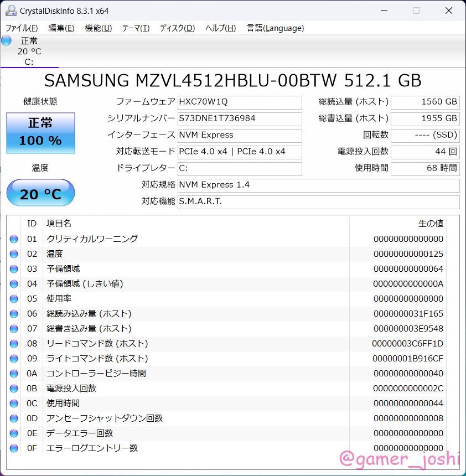Click status orb for ID 06 総読み込み量
The image size is (466, 476).
[x=14, y=314]
